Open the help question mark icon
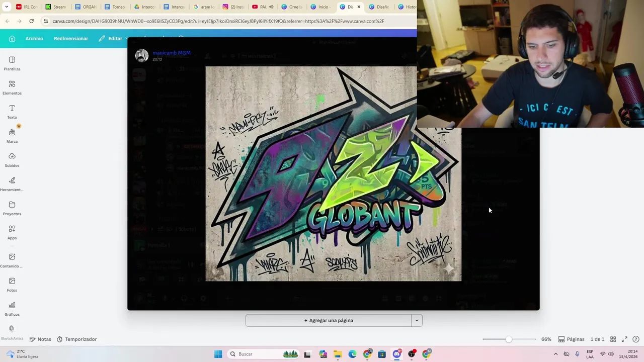 click(x=636, y=339)
